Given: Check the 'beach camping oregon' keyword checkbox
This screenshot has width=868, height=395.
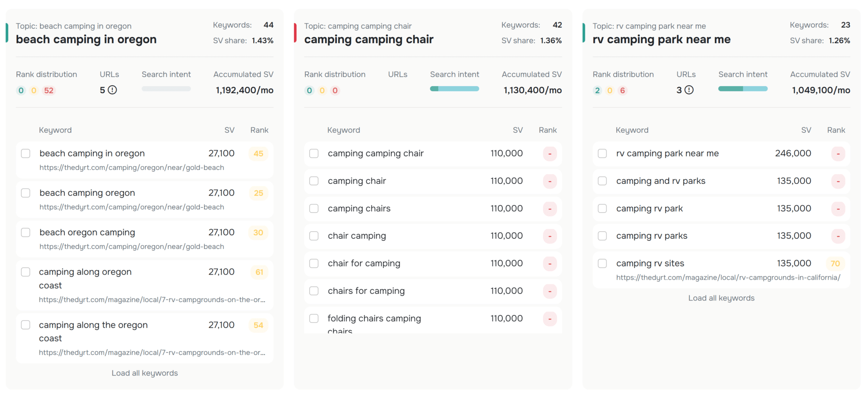Looking at the screenshot, I should (x=26, y=193).
